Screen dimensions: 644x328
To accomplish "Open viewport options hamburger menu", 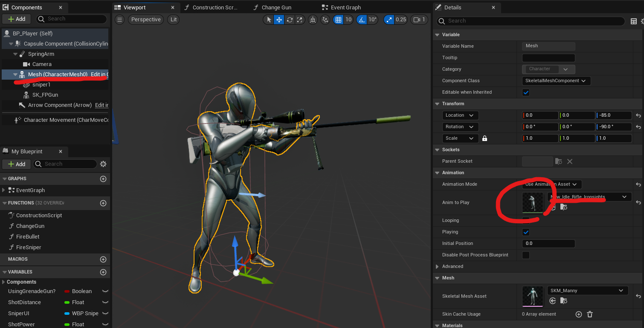I will [120, 20].
